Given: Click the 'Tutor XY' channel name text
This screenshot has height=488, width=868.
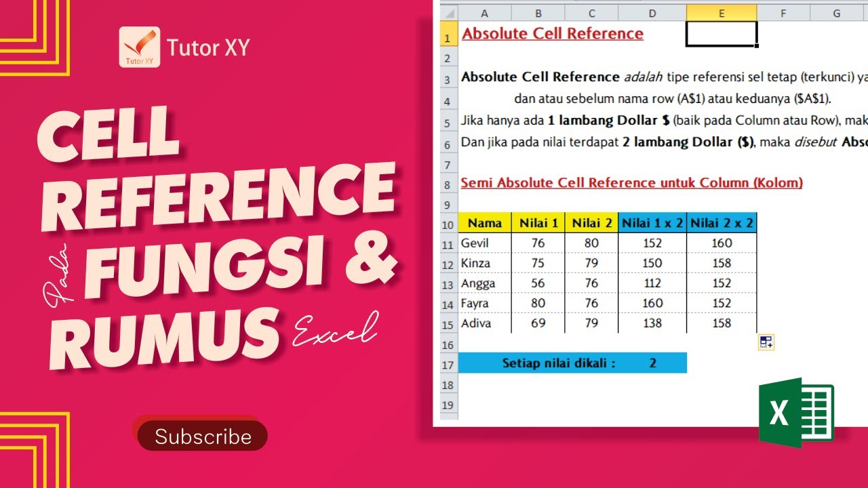Looking at the screenshot, I should pos(208,47).
